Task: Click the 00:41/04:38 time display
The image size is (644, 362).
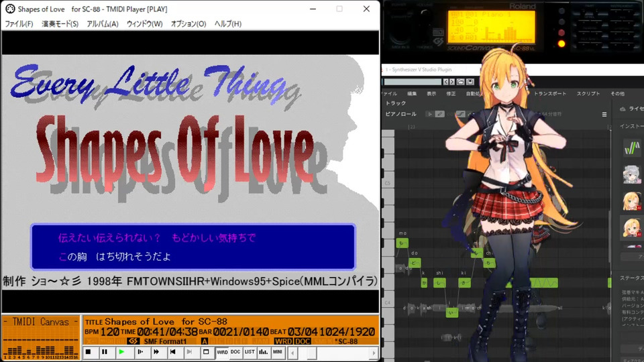Action: point(168,332)
